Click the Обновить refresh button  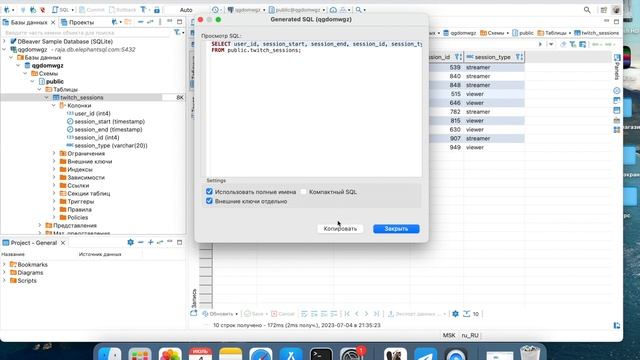(218, 314)
